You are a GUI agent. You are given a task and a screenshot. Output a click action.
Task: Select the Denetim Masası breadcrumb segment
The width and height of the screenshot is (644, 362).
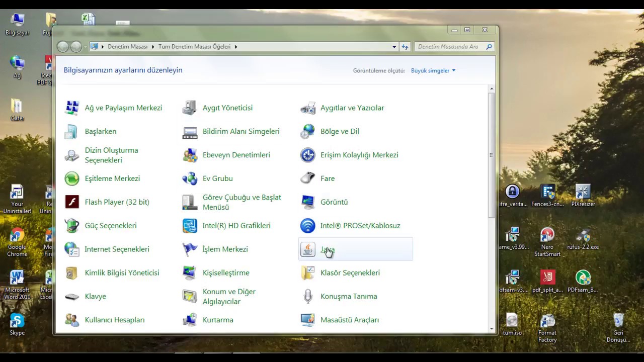coord(127,47)
